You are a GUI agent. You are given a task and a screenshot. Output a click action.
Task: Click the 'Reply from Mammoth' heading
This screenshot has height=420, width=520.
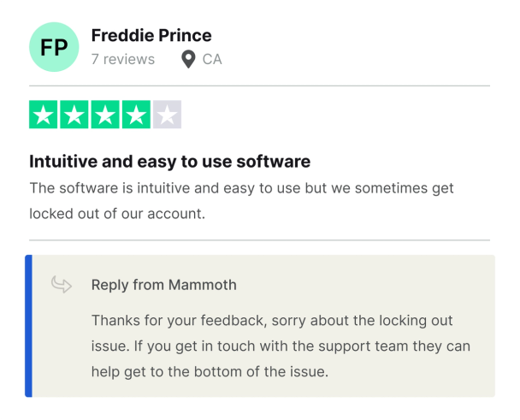pyautogui.click(x=163, y=285)
